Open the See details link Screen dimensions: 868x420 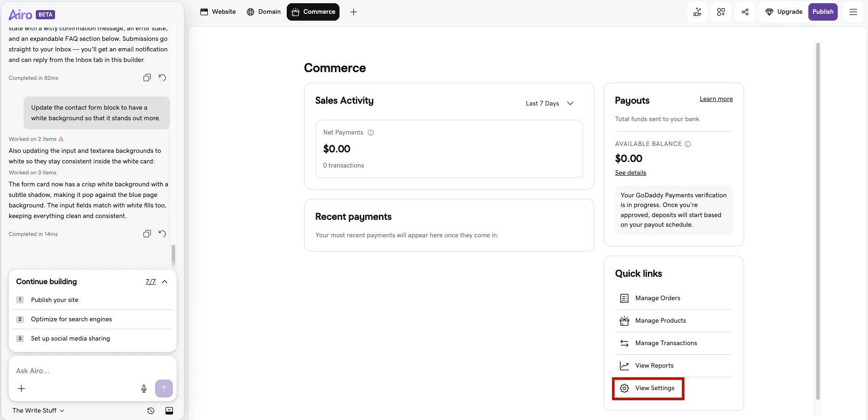(630, 173)
